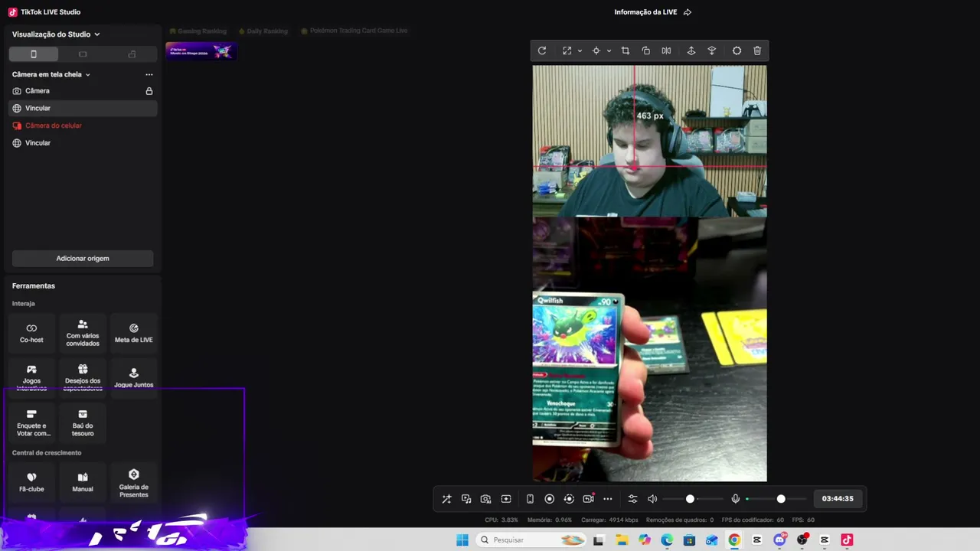Toggle the lock on the Câmera source
The height and width of the screenshot is (551, 980).
click(149, 91)
